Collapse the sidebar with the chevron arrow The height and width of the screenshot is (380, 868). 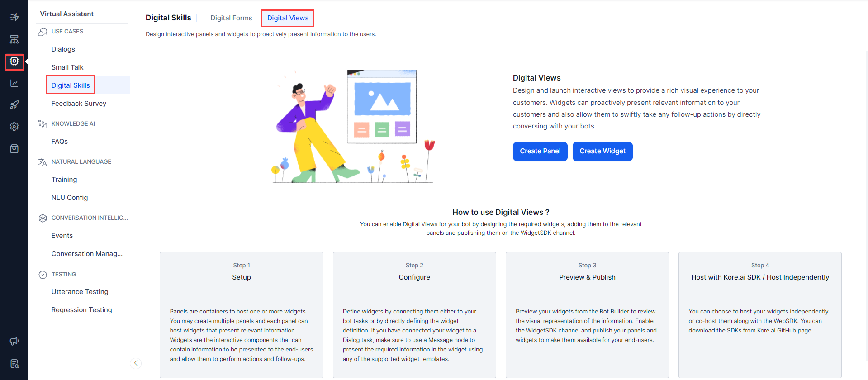point(135,363)
